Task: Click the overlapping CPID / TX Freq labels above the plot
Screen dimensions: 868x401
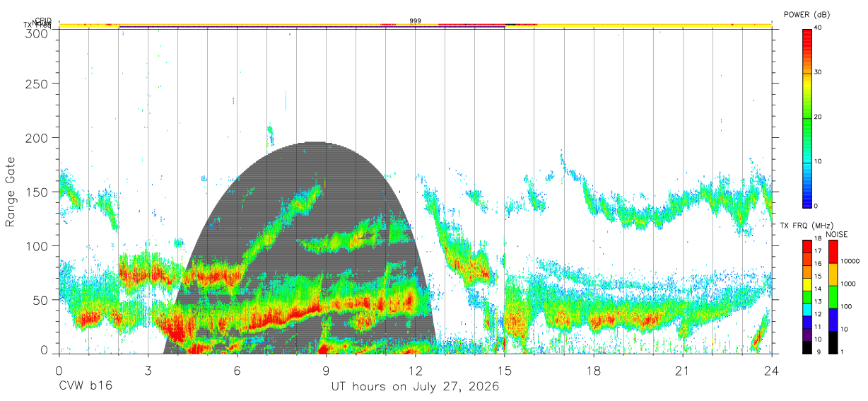Action: pos(37,23)
